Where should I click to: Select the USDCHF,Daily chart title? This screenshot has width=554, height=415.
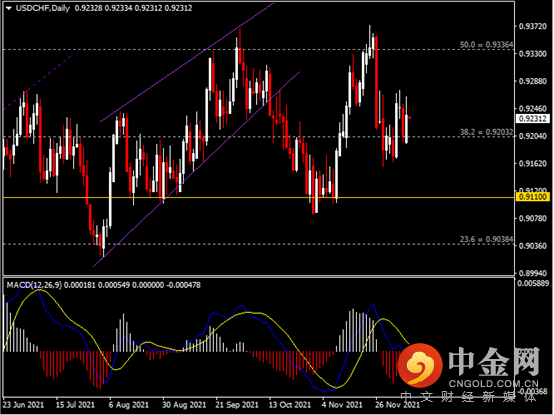coord(43,8)
